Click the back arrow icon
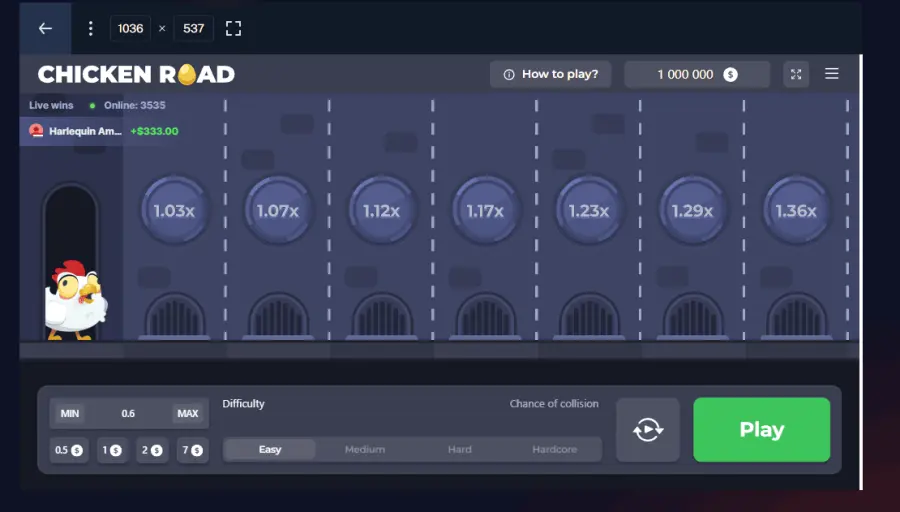Image resolution: width=900 pixels, height=512 pixels. tap(45, 28)
